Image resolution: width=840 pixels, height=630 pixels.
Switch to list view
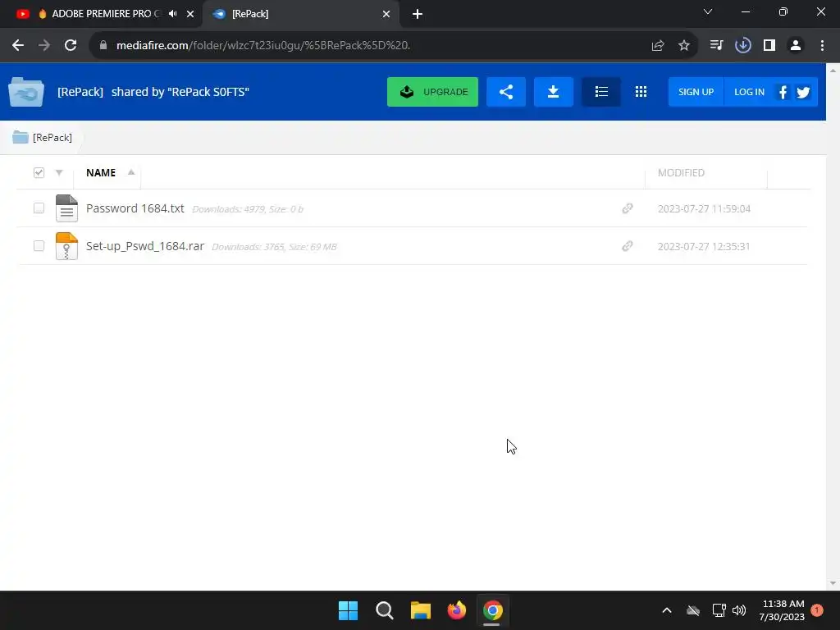(601, 92)
